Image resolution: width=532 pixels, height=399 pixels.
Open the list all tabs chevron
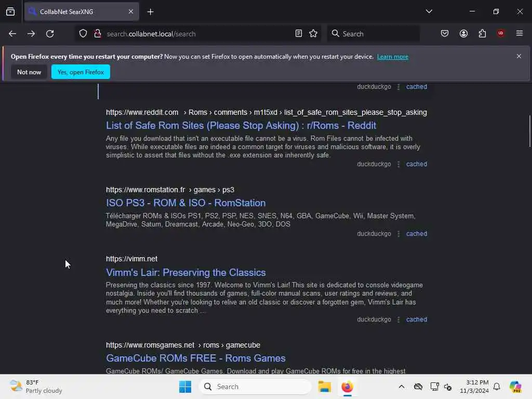pyautogui.click(x=429, y=11)
